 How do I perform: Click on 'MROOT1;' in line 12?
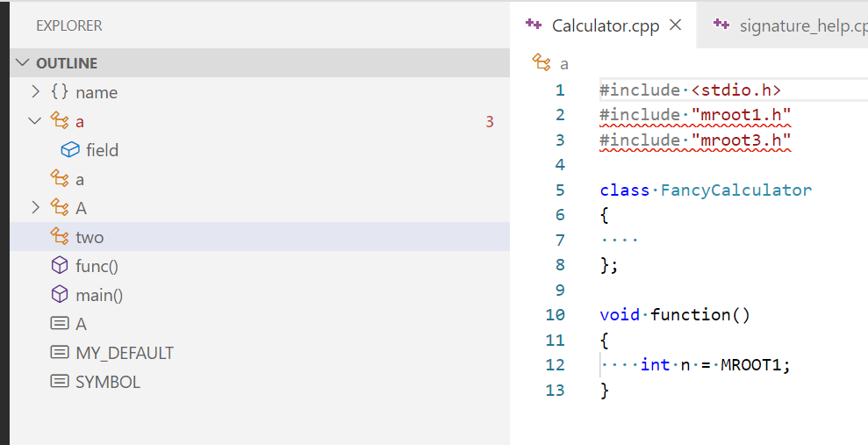pyautogui.click(x=756, y=365)
